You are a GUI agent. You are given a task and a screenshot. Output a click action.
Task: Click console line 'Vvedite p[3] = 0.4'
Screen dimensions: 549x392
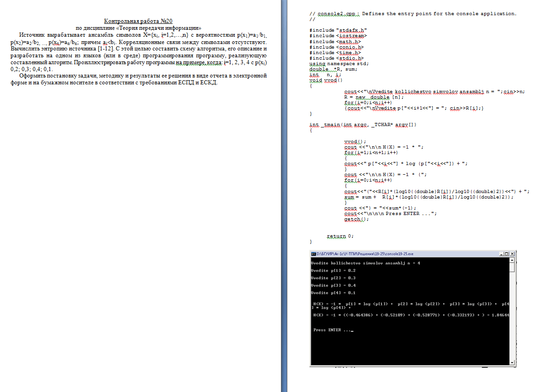pyautogui.click(x=333, y=285)
